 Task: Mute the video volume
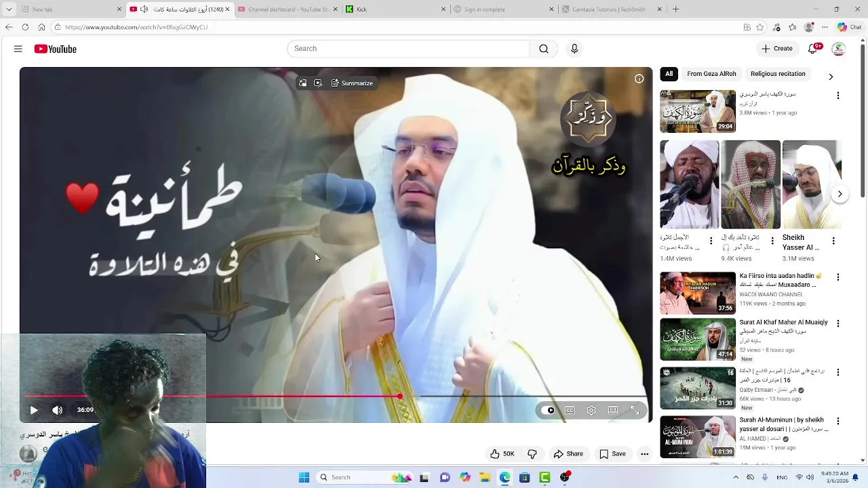tap(58, 410)
